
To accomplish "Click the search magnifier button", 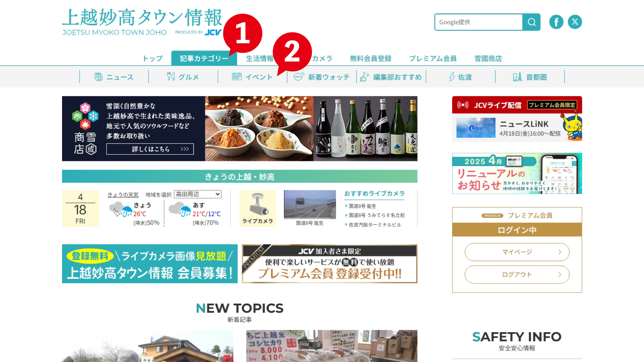I will [531, 22].
